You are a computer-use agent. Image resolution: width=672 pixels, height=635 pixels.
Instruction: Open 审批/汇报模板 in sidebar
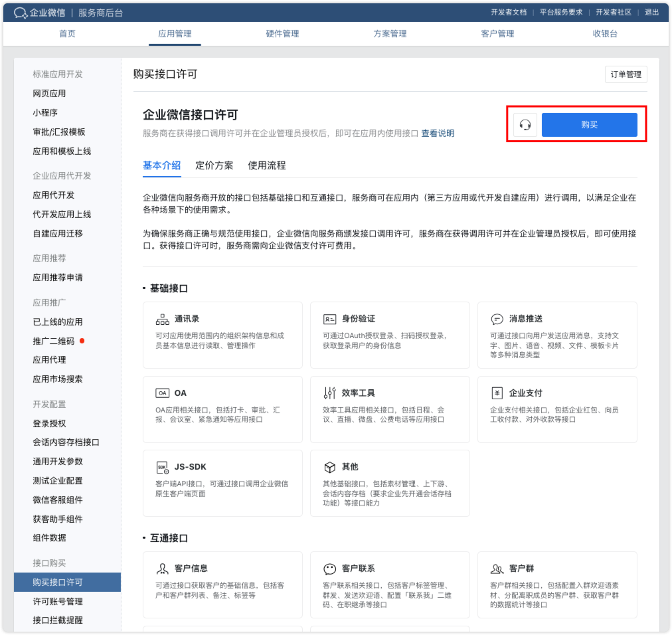pyautogui.click(x=58, y=132)
